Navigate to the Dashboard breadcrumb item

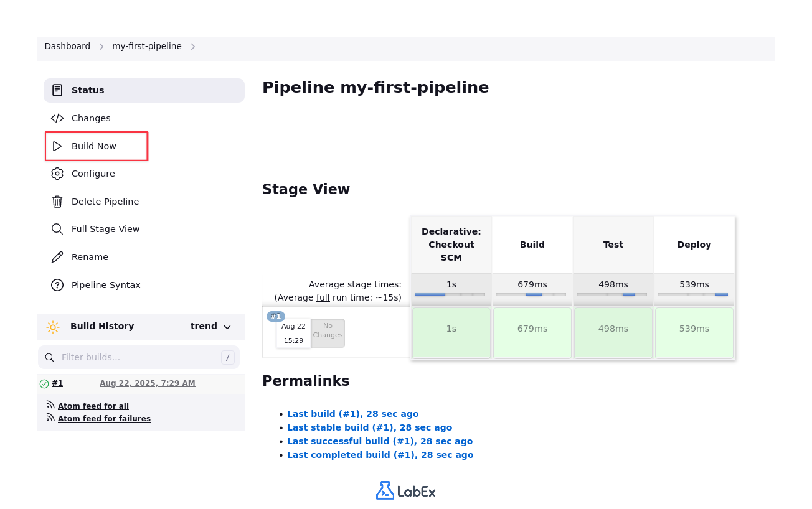[67, 46]
